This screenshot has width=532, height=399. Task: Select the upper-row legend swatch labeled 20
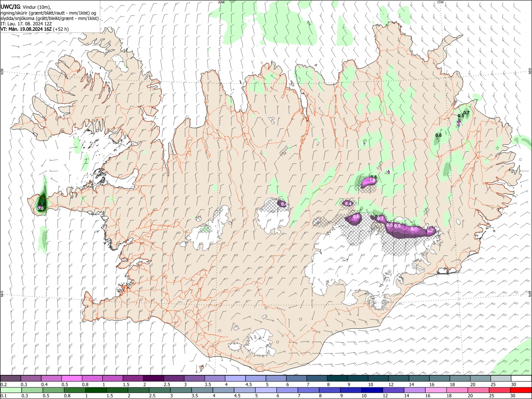pos(480,379)
